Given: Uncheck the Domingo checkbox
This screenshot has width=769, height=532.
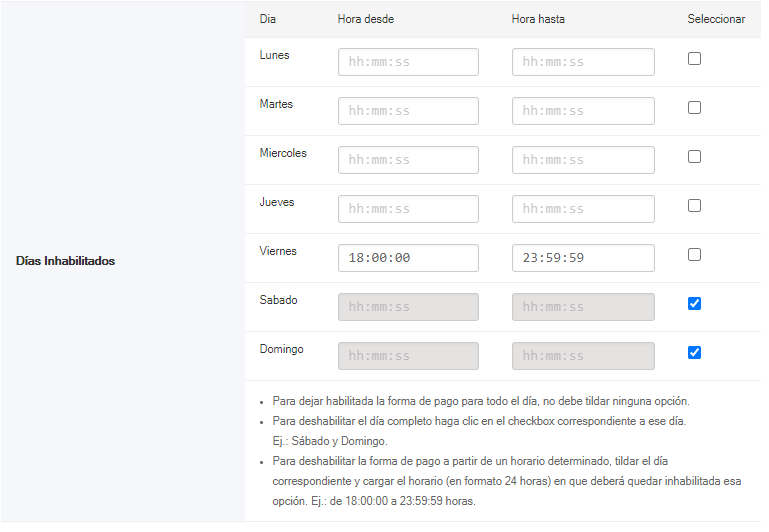Looking at the screenshot, I should [694, 353].
